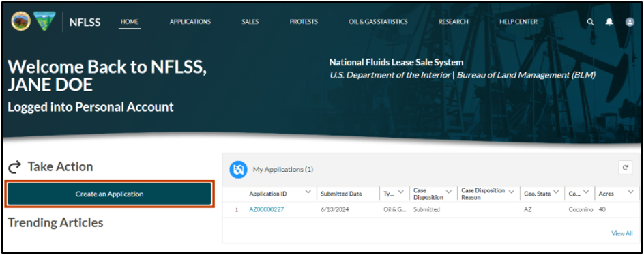Viewport: 644px width, 255px height.
Task: Expand the Geo. State column menu
Action: coord(556,192)
